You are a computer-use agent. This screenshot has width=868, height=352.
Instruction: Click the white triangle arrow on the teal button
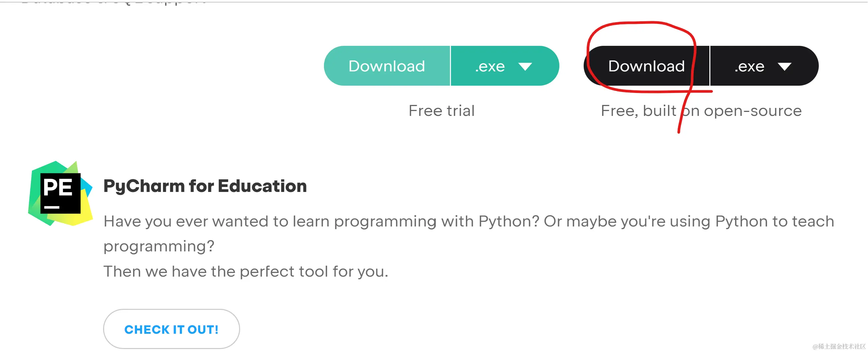click(525, 66)
